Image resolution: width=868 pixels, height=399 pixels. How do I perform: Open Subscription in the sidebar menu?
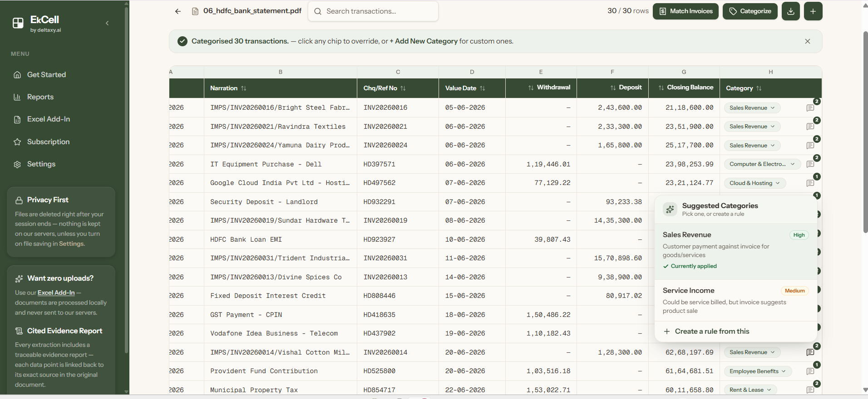click(48, 142)
